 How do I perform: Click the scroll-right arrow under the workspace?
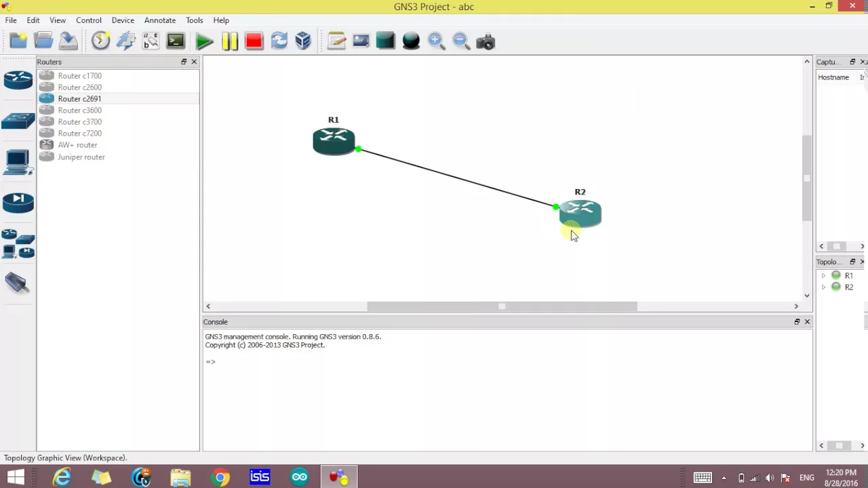796,306
